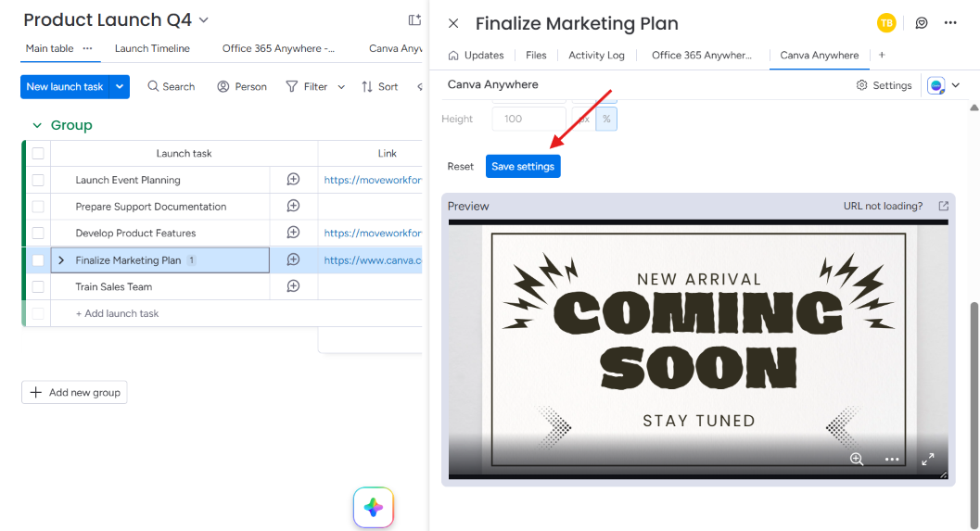Close the Finalize Marketing Plan panel
This screenshot has width=980, height=531.
click(x=453, y=23)
